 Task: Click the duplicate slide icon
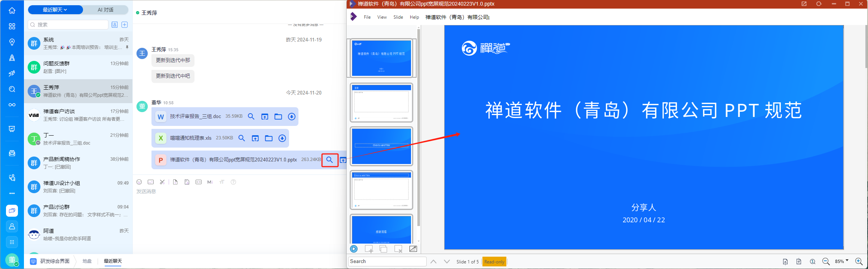tap(383, 249)
